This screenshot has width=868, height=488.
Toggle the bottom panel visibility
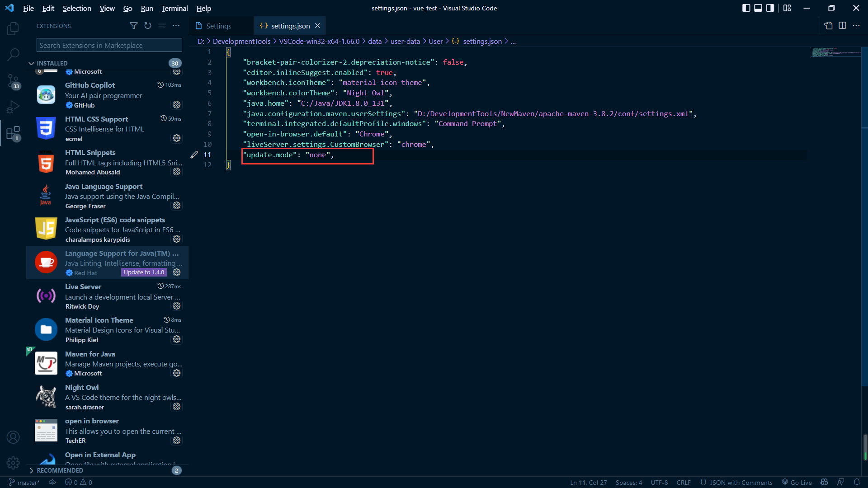(x=758, y=8)
